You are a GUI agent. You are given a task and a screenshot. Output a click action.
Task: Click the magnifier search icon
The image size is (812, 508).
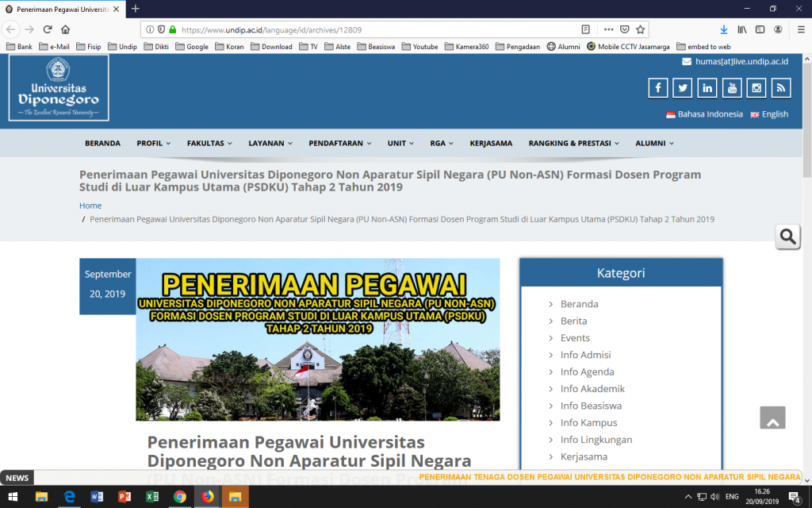787,237
